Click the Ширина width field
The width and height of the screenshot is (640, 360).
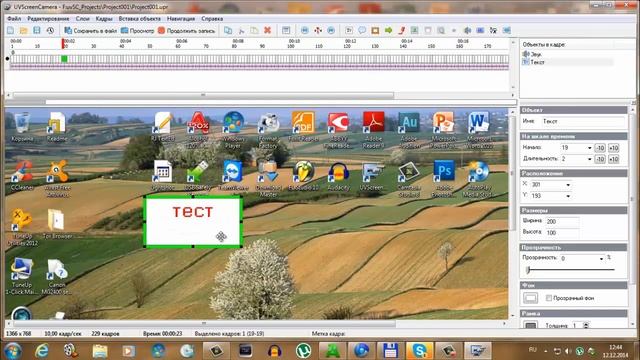(562, 222)
